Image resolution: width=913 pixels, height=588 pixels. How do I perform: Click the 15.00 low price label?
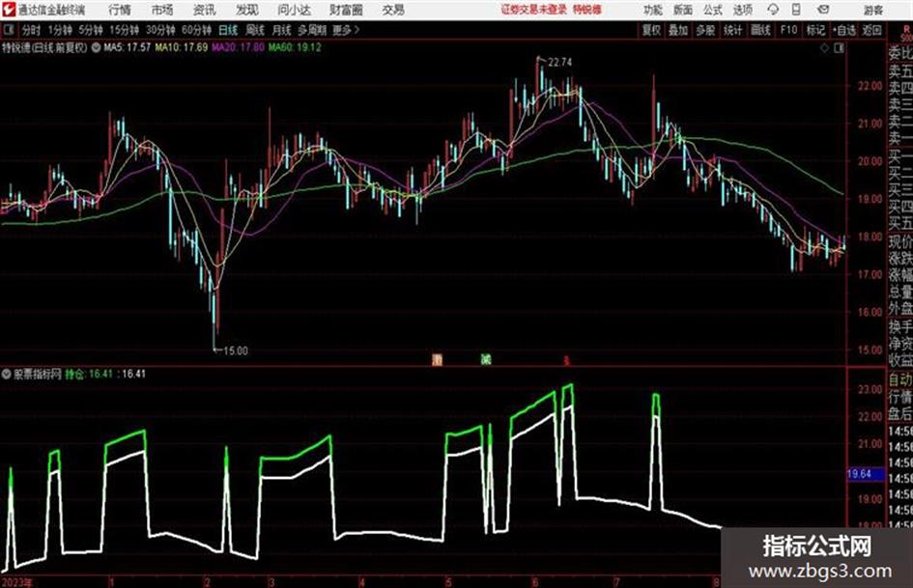click(x=235, y=351)
